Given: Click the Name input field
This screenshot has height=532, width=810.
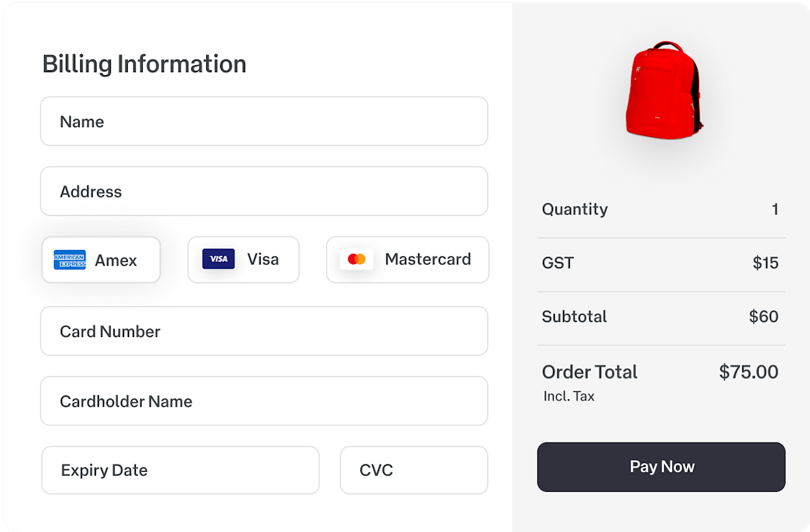Looking at the screenshot, I should tap(264, 121).
